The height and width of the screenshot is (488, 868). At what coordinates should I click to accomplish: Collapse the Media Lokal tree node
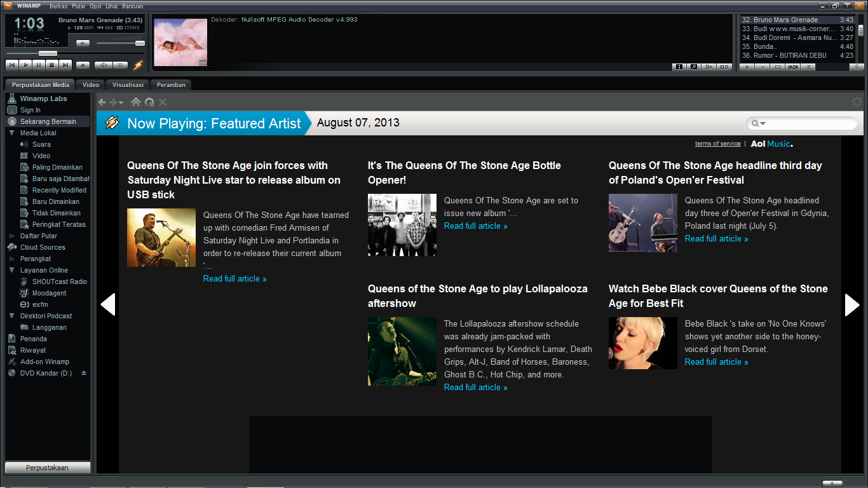pos(12,133)
